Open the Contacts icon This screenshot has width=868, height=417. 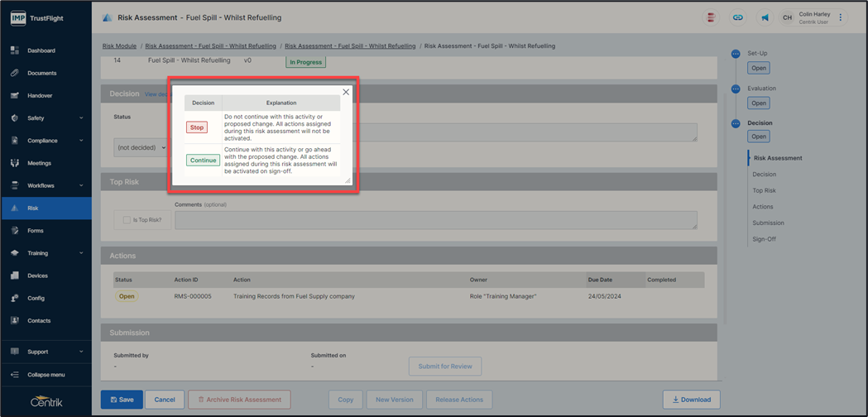point(15,321)
